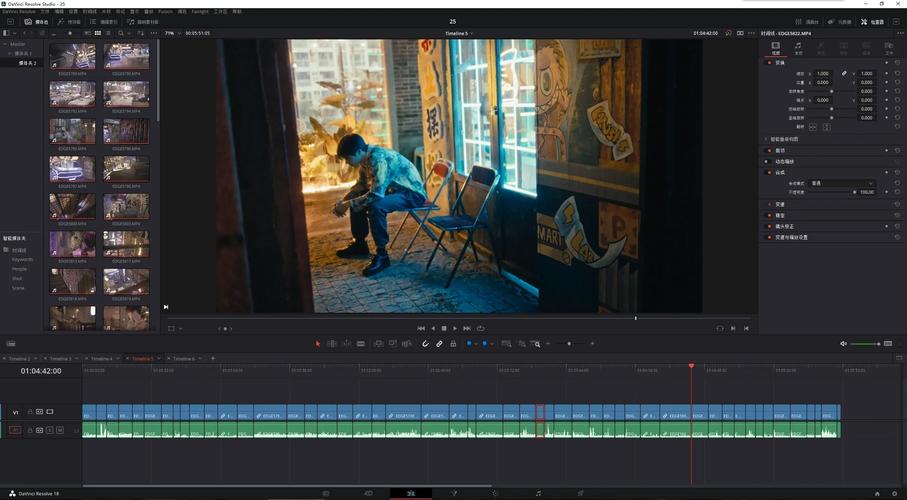Toggle the Media Pool panel button
907x500 pixels.
36,21
